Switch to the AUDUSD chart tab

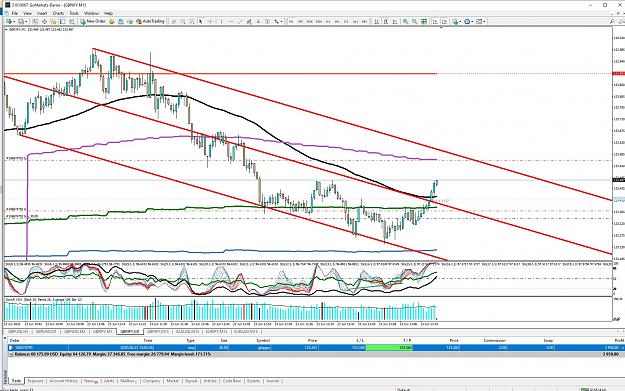pos(187,332)
